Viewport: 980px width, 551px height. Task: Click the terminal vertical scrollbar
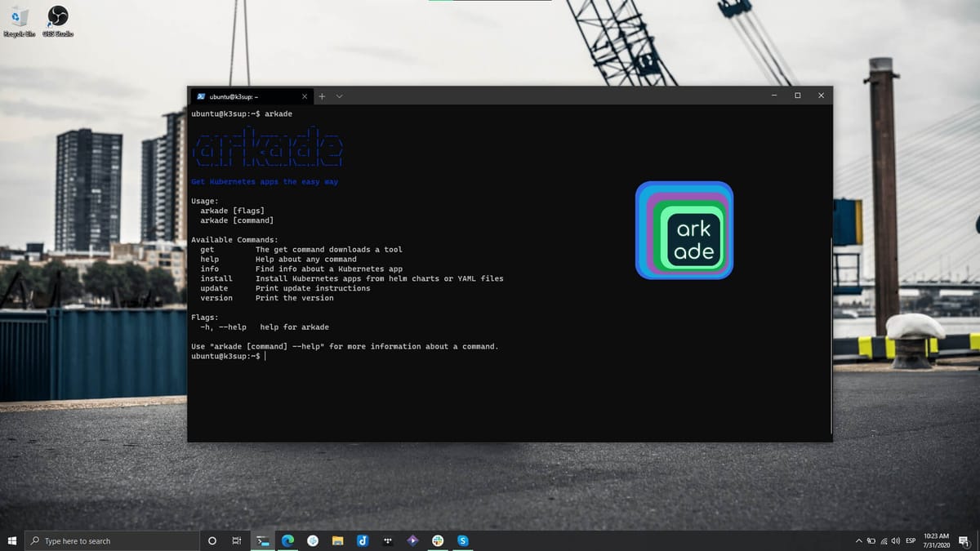click(x=831, y=335)
